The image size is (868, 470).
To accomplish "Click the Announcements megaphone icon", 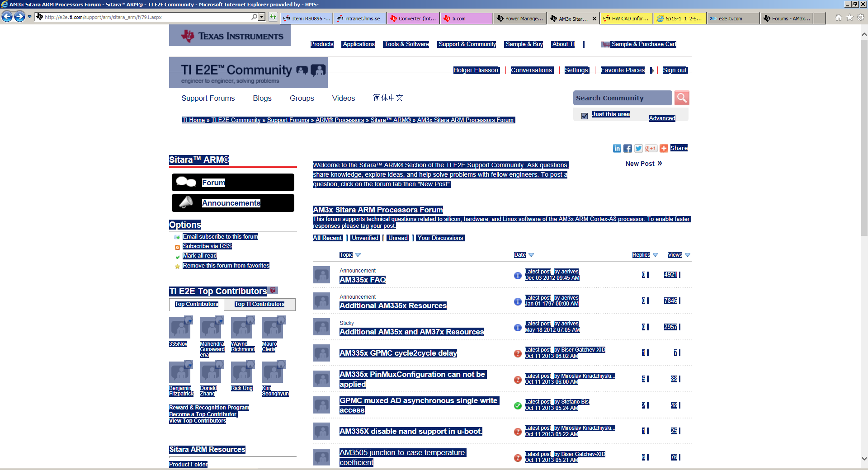I will point(186,202).
